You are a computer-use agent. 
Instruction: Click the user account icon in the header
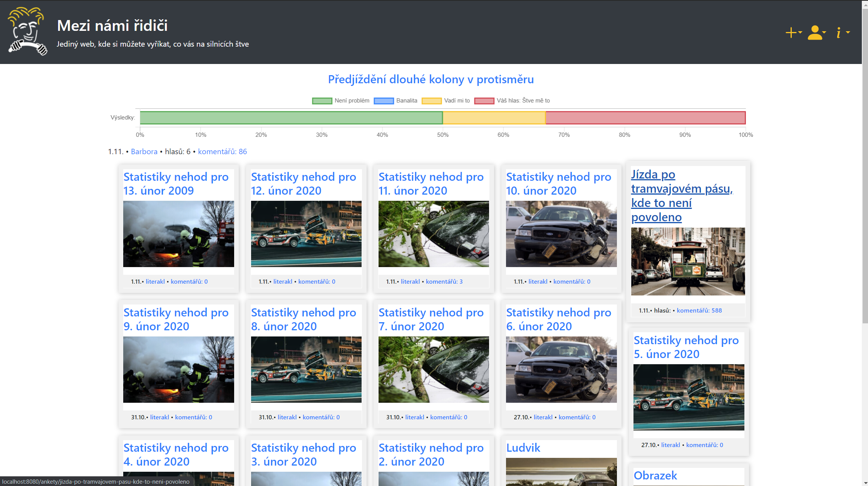[x=816, y=32]
